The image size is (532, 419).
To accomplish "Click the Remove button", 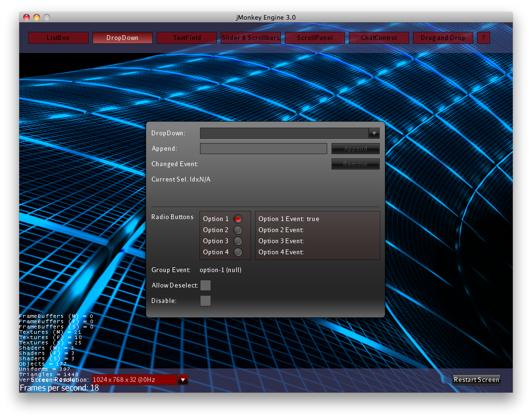I will click(x=355, y=164).
